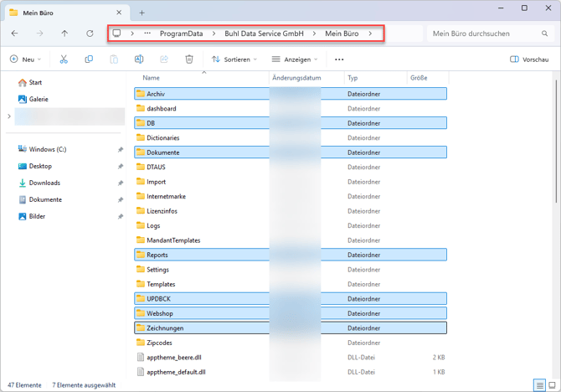Image resolution: width=561 pixels, height=392 pixels.
Task: Click the vertical scrollbar of file list
Action: (x=556, y=142)
